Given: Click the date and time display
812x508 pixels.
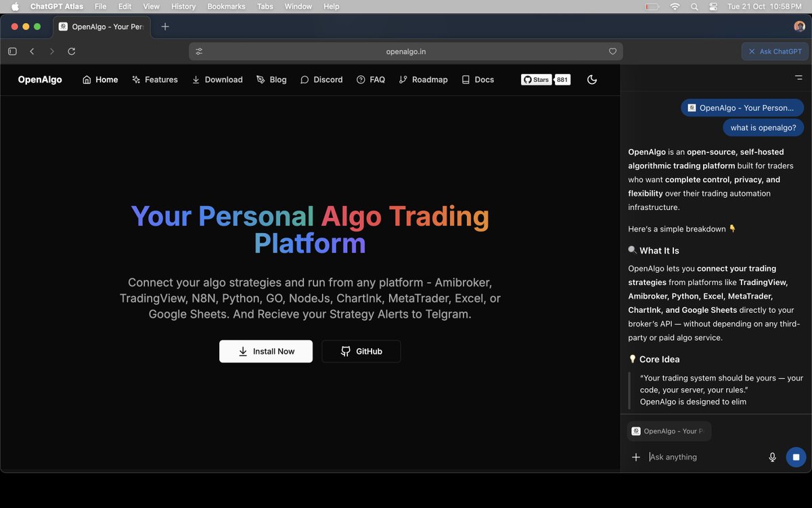Looking at the screenshot, I should (x=764, y=6).
